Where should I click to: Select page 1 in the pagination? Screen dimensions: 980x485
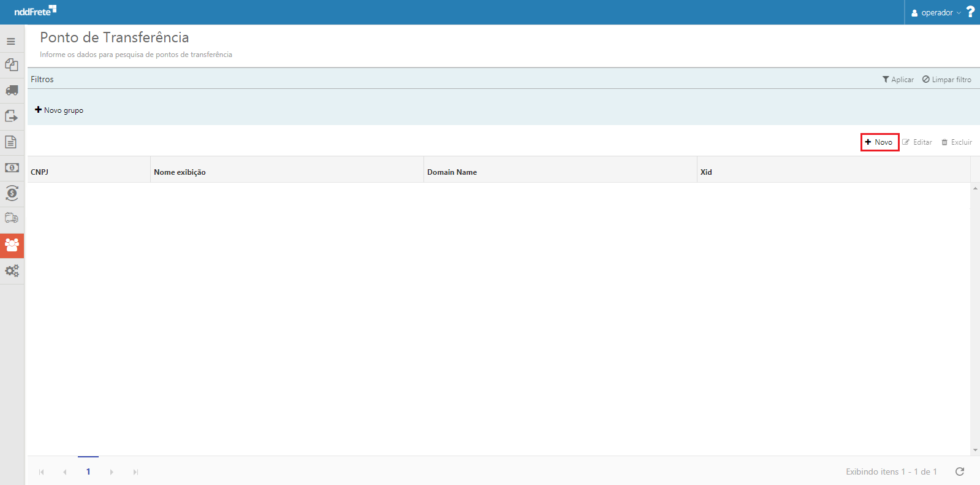coord(88,472)
